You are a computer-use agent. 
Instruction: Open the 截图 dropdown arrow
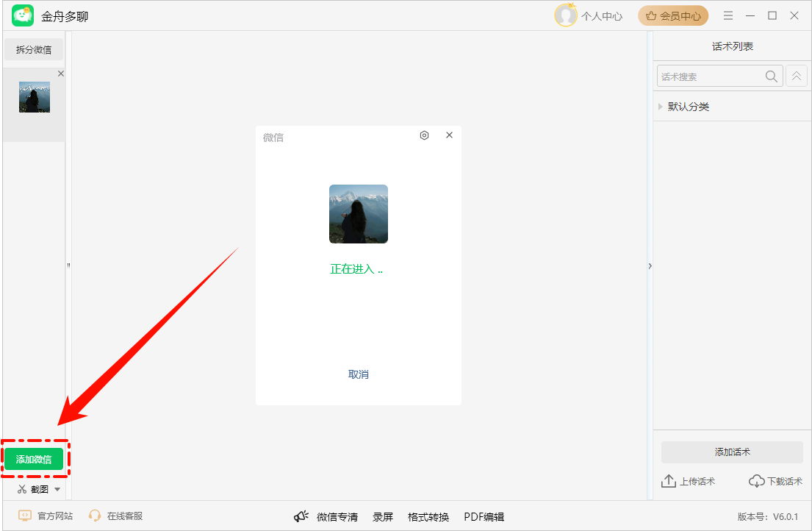(57, 488)
